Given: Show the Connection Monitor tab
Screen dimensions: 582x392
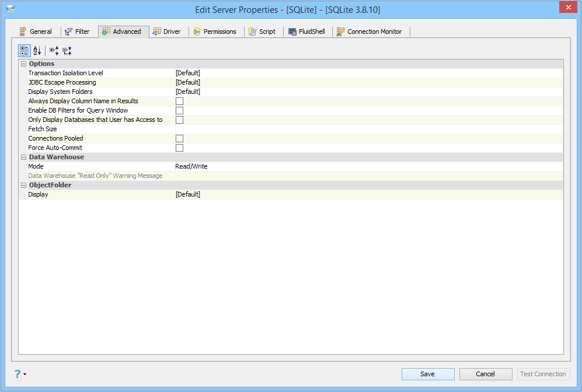Looking at the screenshot, I should 370,32.
